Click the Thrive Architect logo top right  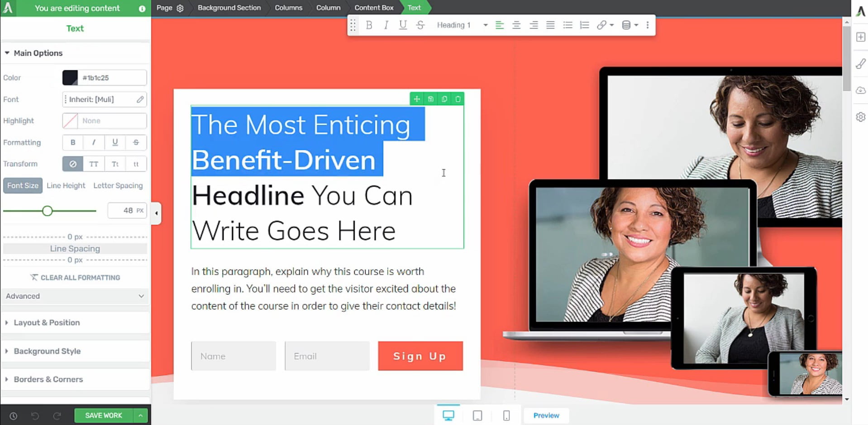click(861, 11)
